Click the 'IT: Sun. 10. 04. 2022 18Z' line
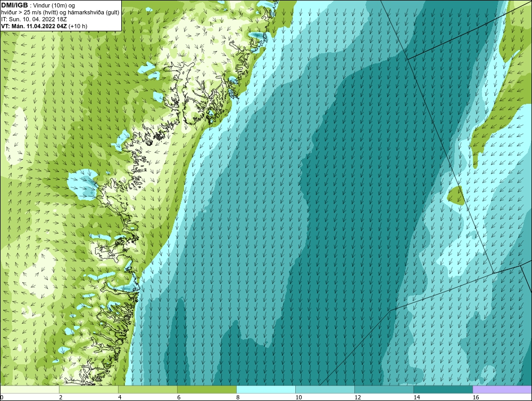 point(33,19)
